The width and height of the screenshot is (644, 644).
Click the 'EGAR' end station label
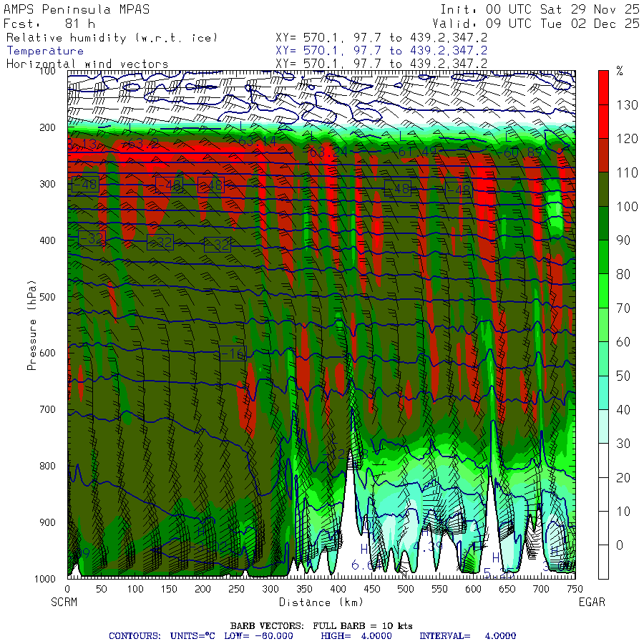pyautogui.click(x=592, y=602)
